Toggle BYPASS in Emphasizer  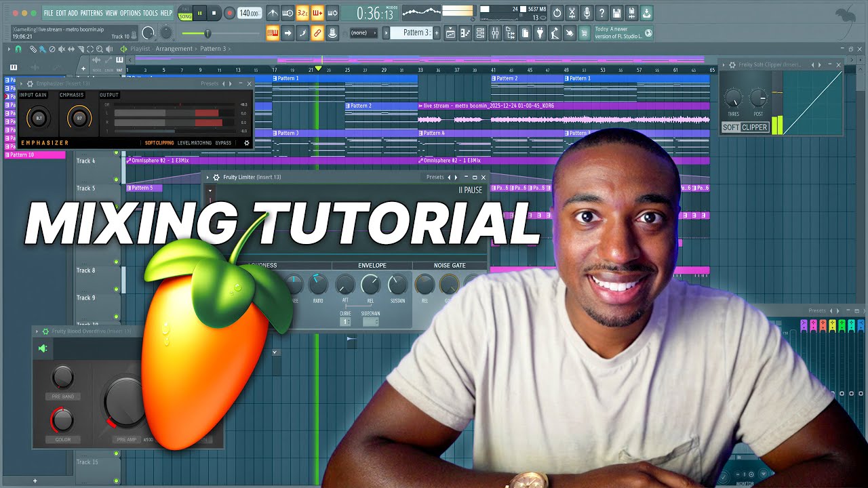click(x=223, y=143)
